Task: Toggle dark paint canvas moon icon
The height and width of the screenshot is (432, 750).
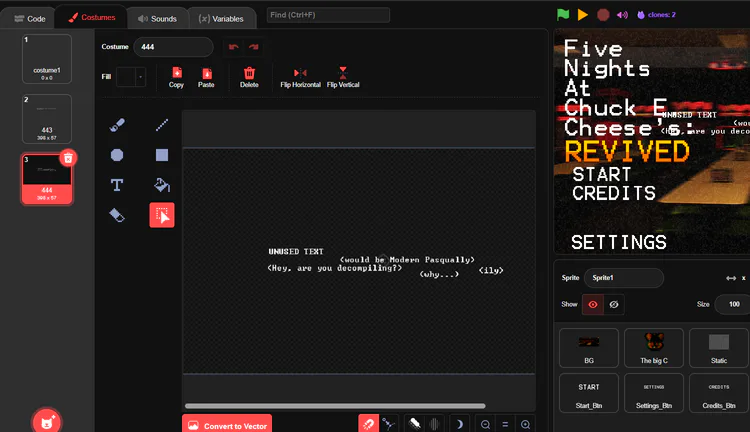Action: tap(459, 424)
